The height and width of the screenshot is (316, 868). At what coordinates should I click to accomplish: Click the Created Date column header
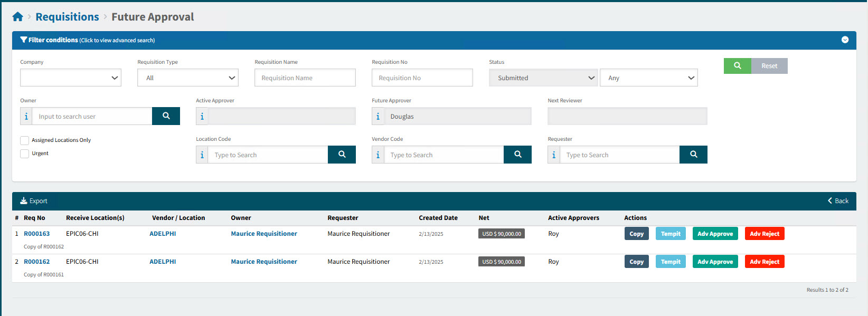point(438,218)
